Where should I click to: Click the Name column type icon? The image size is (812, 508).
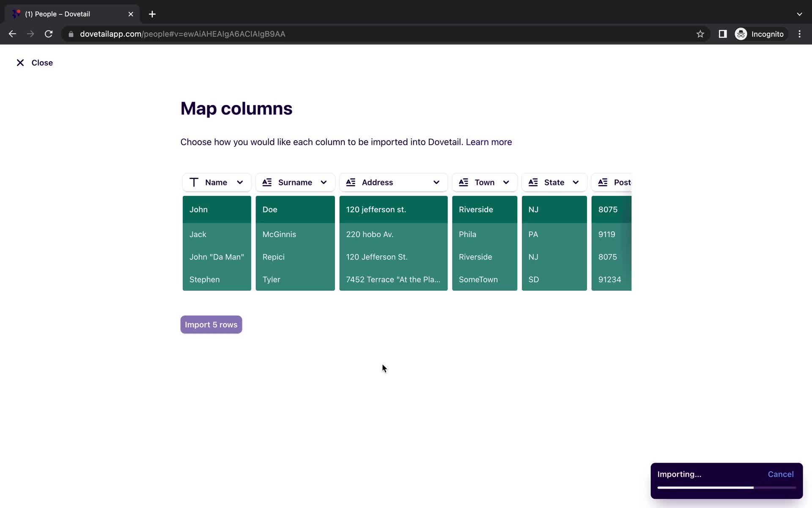coord(194,182)
